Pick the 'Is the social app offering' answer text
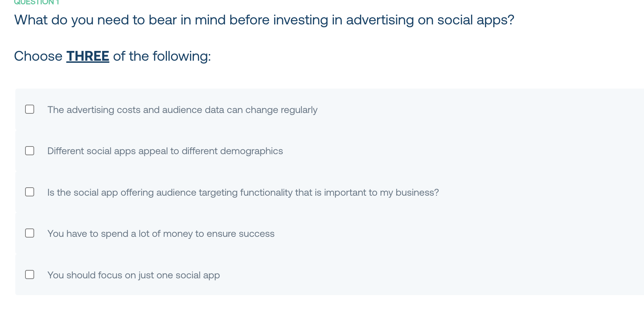This screenshot has height=323, width=644. click(x=243, y=193)
